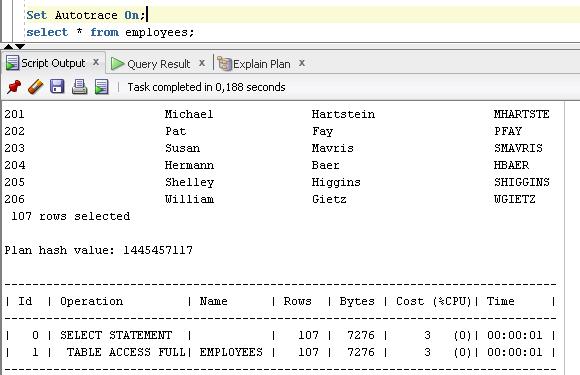The width and height of the screenshot is (580, 375).
Task: Close the Query Result tab
Action: tap(202, 63)
